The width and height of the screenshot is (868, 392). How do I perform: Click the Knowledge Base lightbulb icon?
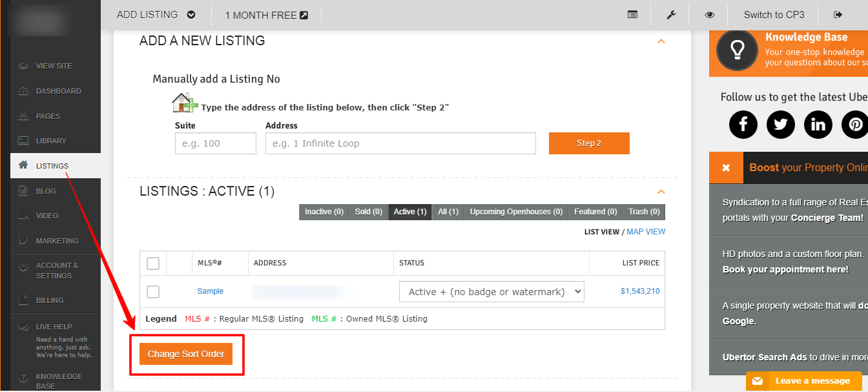click(737, 50)
